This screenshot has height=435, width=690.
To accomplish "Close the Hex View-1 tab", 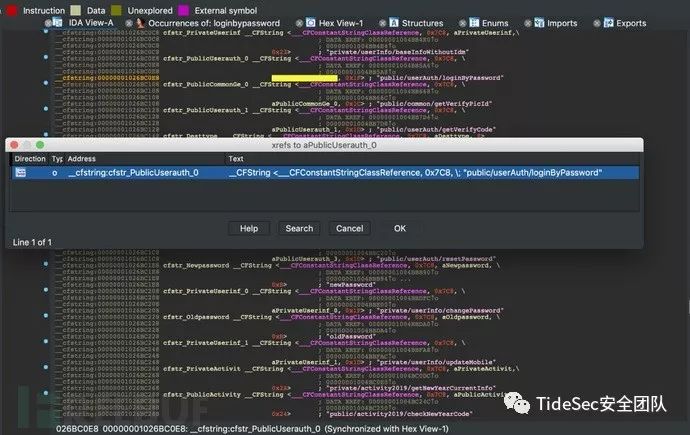I will click(x=299, y=23).
